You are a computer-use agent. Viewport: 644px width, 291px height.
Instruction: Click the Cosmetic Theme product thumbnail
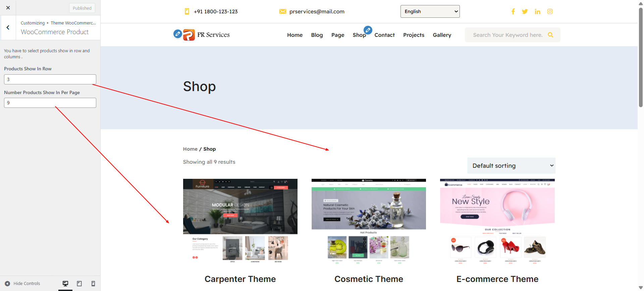369,222
